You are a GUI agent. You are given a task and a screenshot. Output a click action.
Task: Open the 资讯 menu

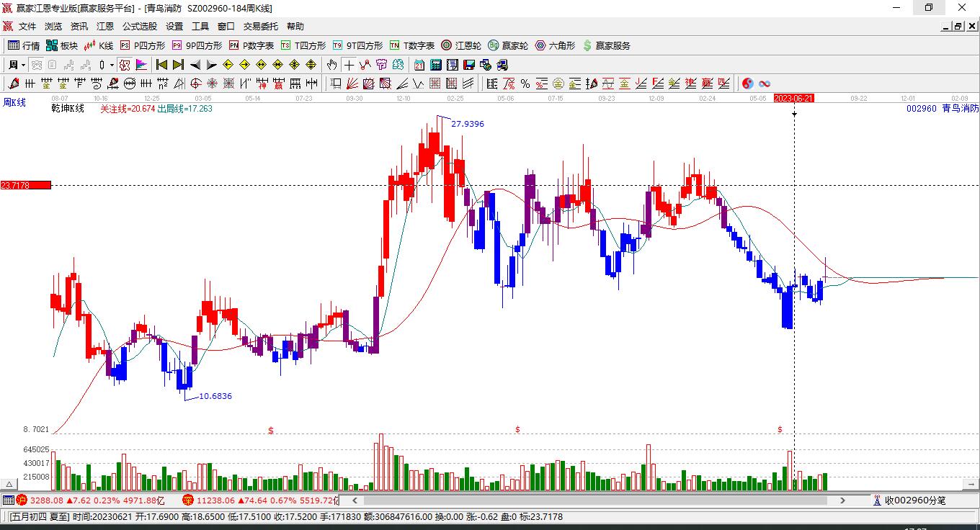point(79,26)
